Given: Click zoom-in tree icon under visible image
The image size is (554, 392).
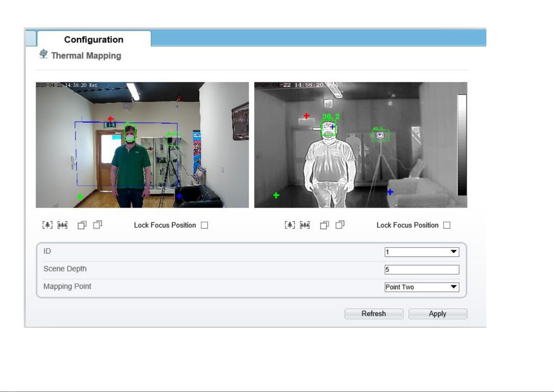Looking at the screenshot, I should [47, 225].
